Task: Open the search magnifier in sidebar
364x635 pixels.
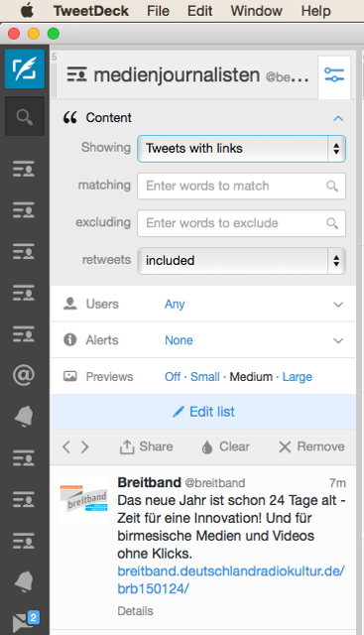Action: [x=25, y=117]
